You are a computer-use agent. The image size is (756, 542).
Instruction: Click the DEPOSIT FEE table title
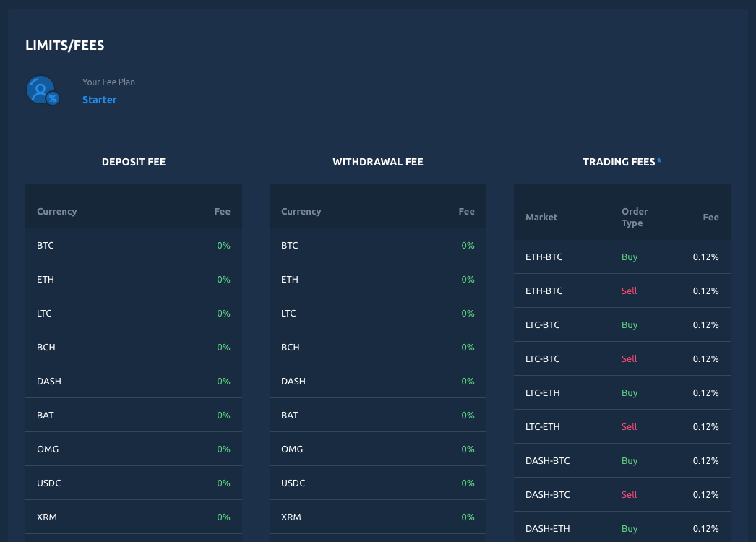[134, 162]
